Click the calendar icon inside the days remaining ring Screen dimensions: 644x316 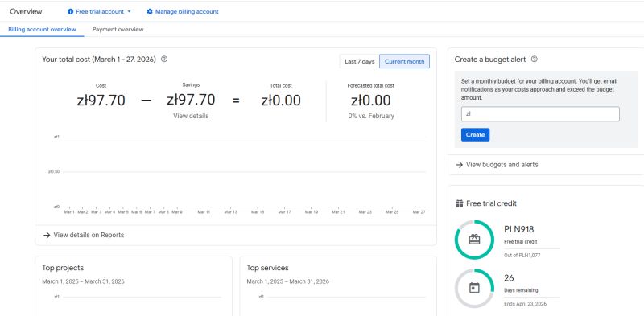point(474,288)
